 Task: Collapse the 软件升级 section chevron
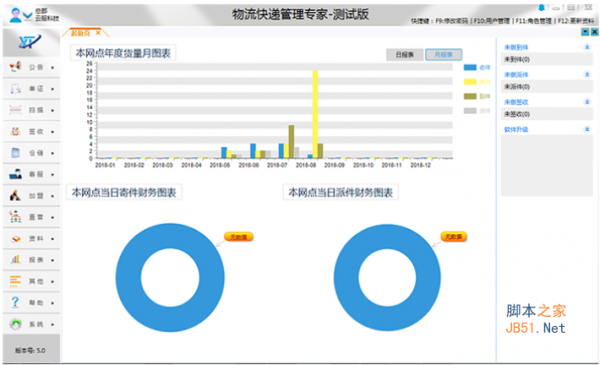point(587,129)
